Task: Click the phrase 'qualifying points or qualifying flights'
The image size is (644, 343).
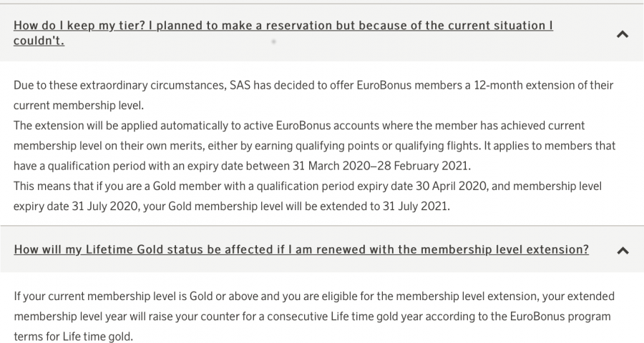Action: 434,146
